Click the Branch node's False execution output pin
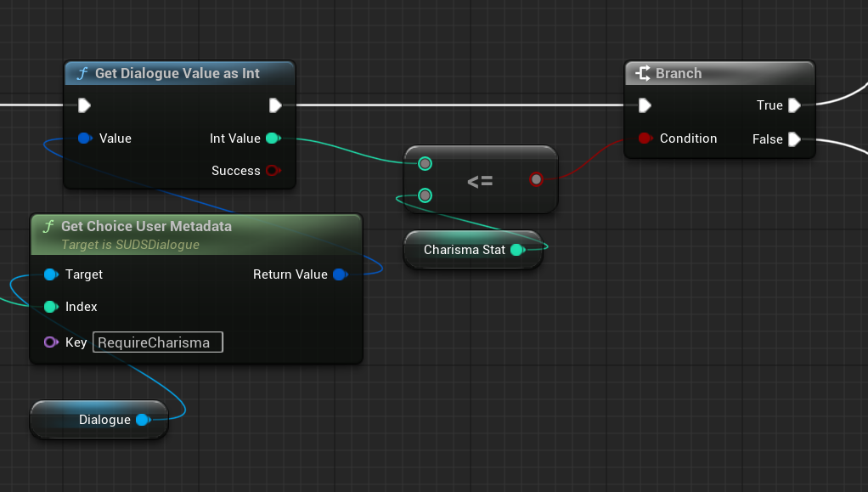The height and width of the screenshot is (492, 868). pos(794,139)
